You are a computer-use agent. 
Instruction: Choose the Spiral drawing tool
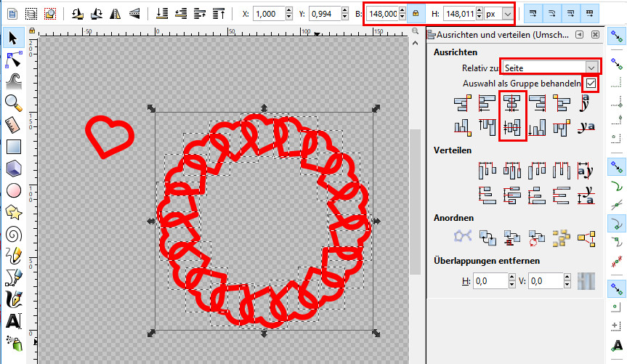coord(12,234)
